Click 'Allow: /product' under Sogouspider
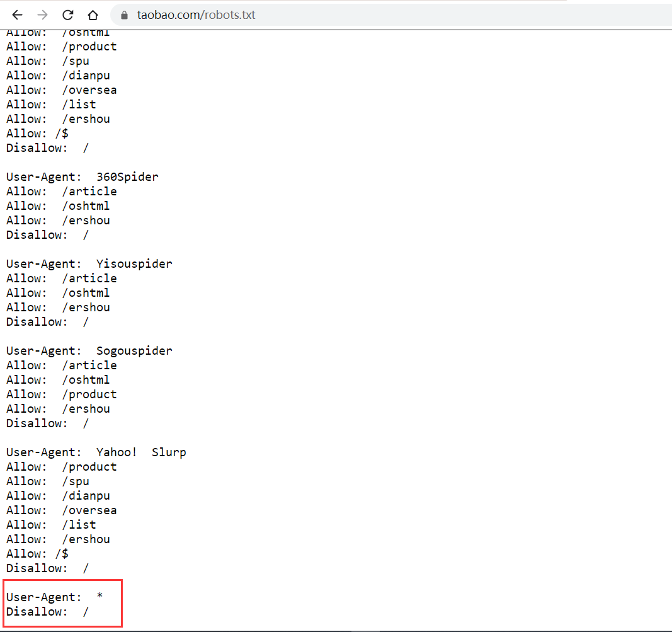Image resolution: width=672 pixels, height=632 pixels. tap(61, 394)
